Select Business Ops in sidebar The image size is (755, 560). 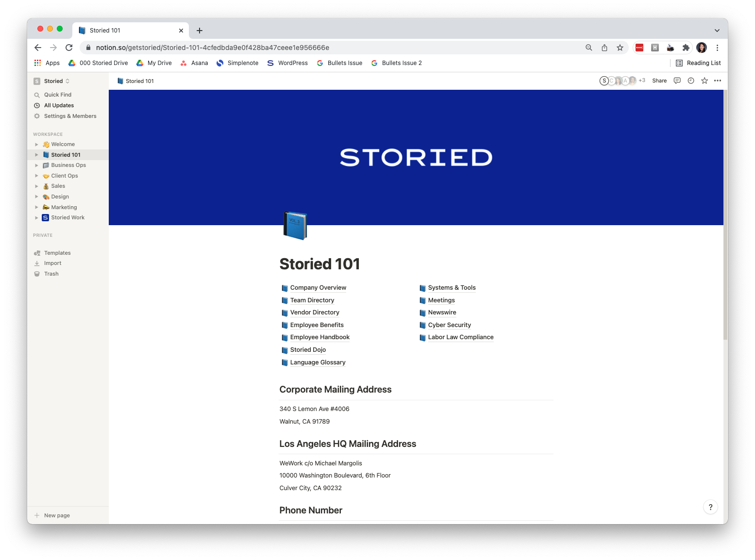tap(68, 165)
